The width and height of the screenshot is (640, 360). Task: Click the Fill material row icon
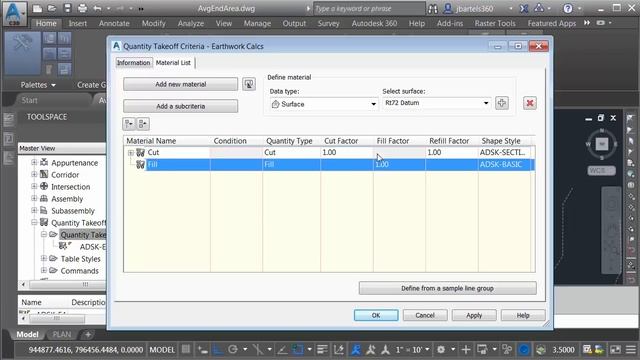(x=140, y=164)
